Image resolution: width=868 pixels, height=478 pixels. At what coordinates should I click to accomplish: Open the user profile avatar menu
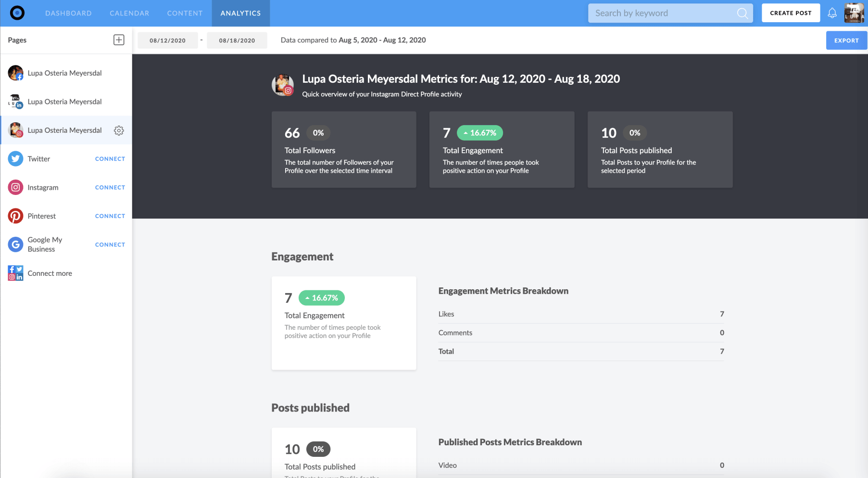tap(854, 13)
